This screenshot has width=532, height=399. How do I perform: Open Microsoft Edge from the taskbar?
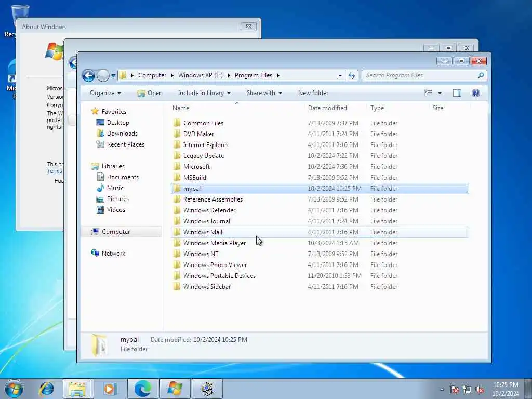click(142, 389)
